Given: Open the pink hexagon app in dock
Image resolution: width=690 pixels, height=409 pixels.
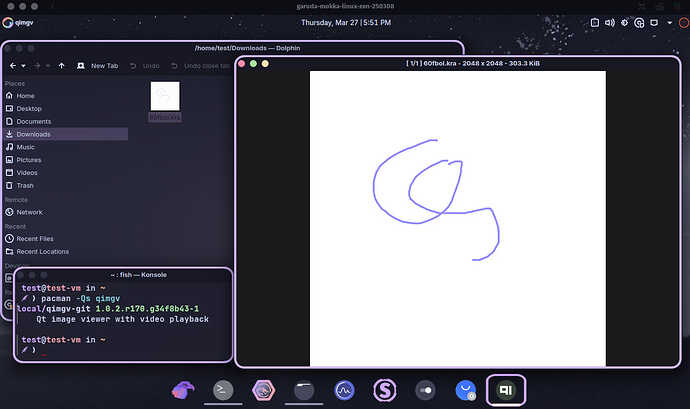Looking at the screenshot, I should pyautogui.click(x=264, y=390).
